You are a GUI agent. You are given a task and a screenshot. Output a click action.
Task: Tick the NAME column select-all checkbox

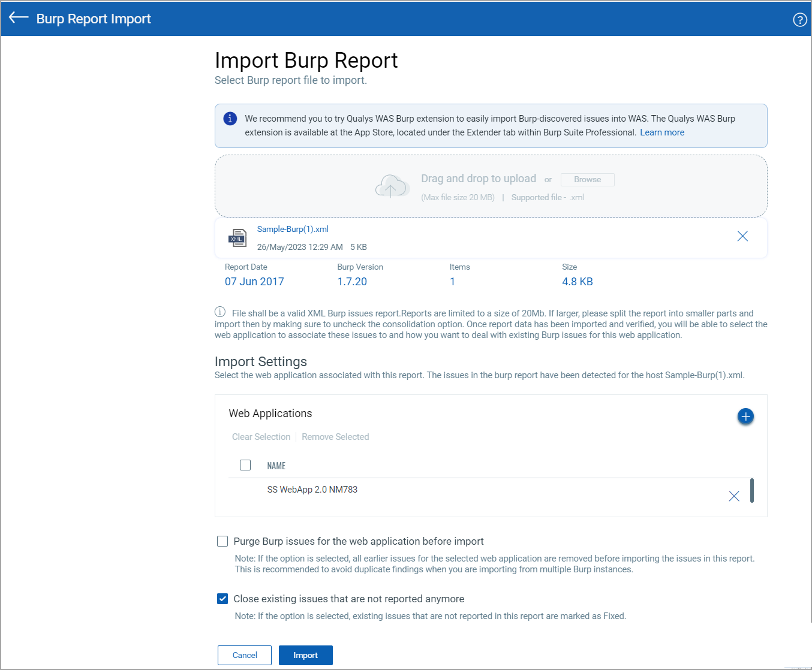click(245, 465)
